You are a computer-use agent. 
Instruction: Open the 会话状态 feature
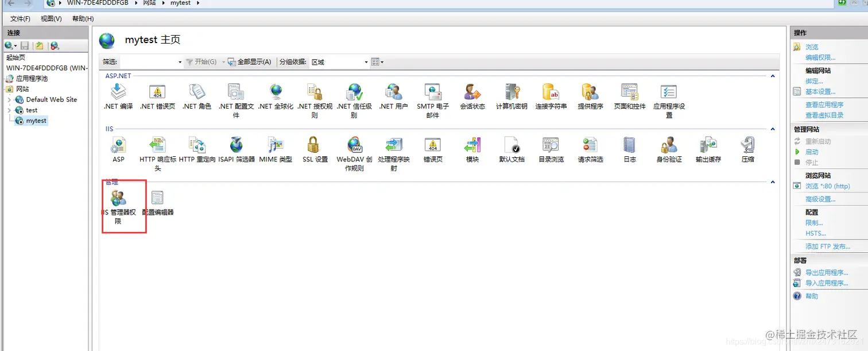coord(472,97)
